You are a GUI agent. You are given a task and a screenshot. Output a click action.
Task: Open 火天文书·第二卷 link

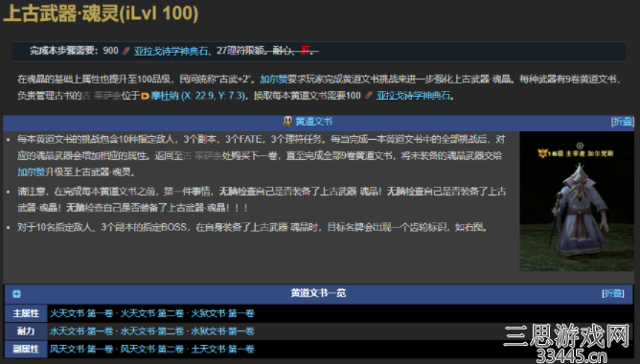point(151,313)
